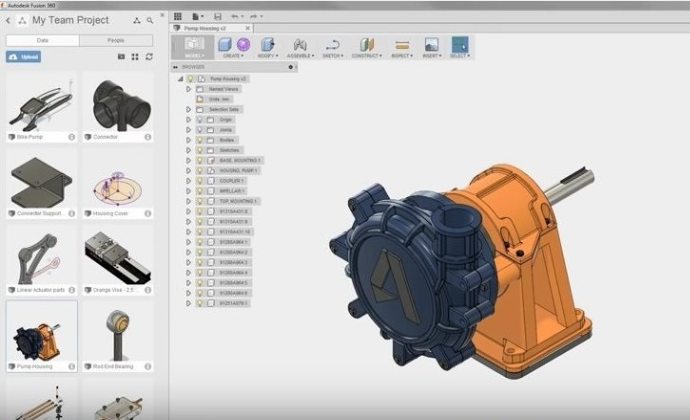This screenshot has width=690, height=420.
Task: Switch to grid view icon in data panel
Action: tap(135, 57)
